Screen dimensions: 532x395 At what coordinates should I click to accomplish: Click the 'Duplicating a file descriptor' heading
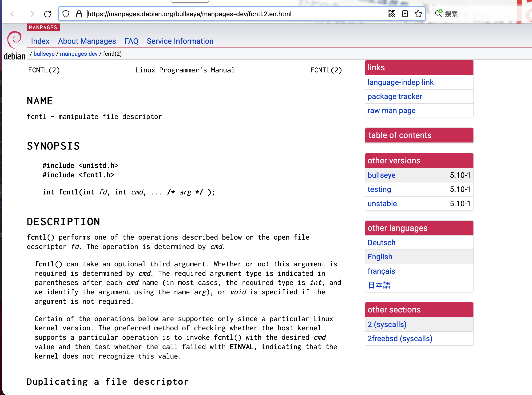click(x=108, y=382)
